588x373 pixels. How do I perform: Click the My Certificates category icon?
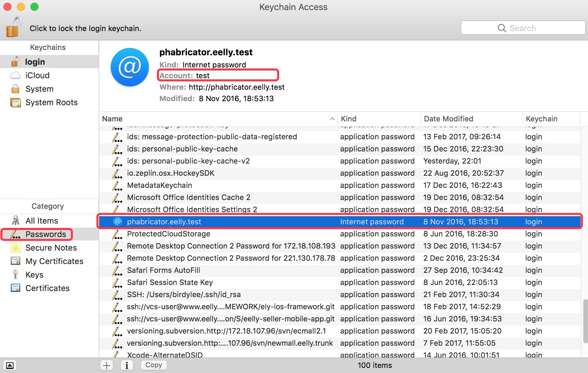pyautogui.click(x=16, y=261)
